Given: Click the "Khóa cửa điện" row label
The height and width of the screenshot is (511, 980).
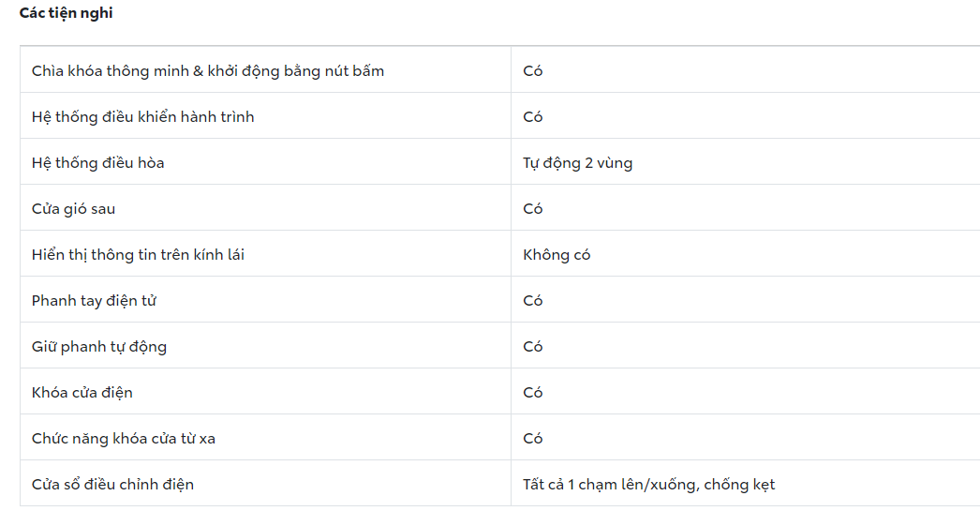Looking at the screenshot, I should pos(82,393).
